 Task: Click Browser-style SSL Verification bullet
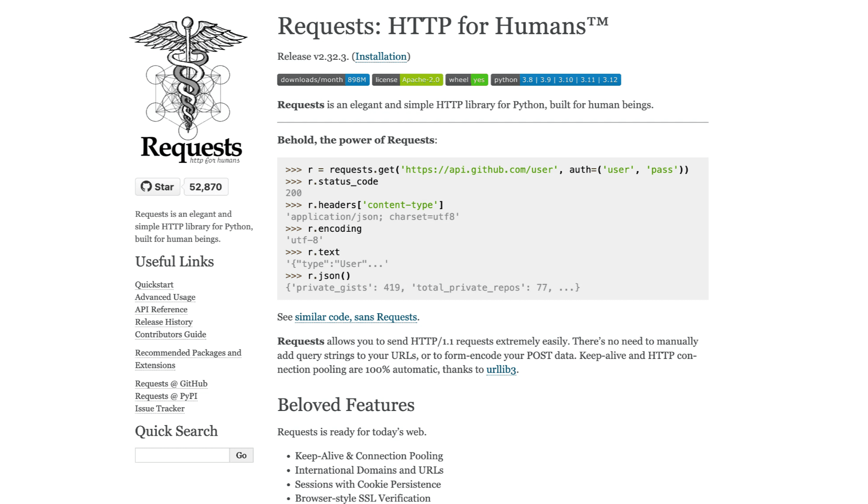(x=363, y=498)
